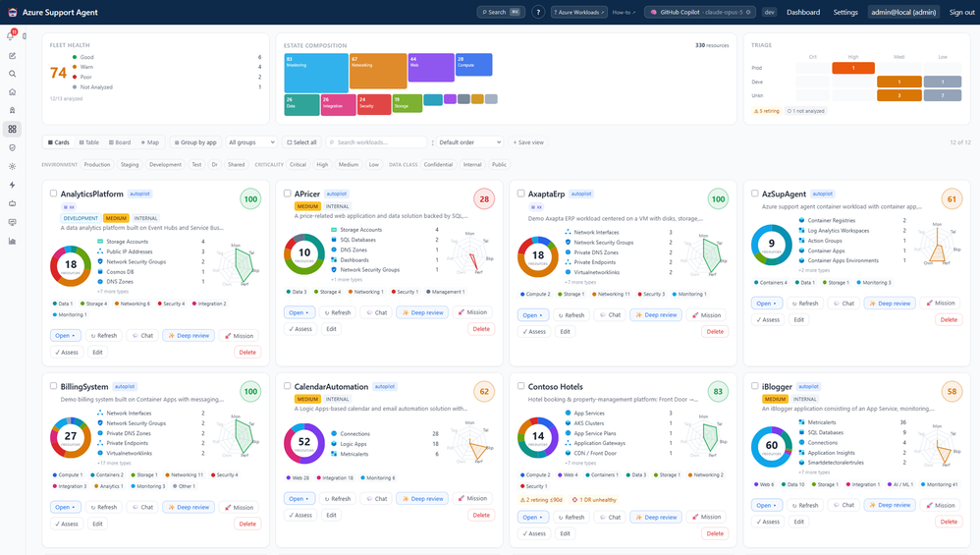Screen dimensions: 980x555
Task: Tick the APricer workload checkbox
Action: [288, 194]
